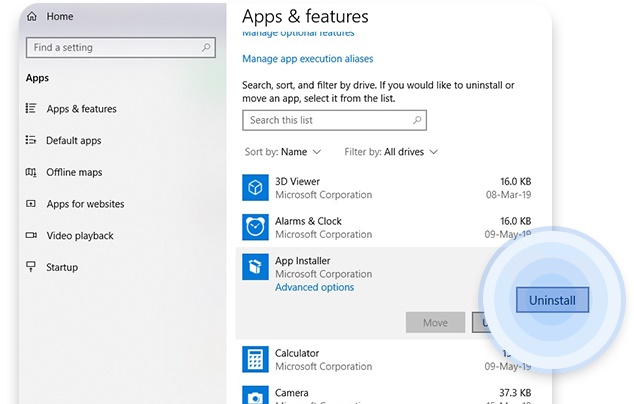Viewport: 634px width, 404px height.
Task: Click the Find a setting magnifier icon
Action: click(x=206, y=47)
